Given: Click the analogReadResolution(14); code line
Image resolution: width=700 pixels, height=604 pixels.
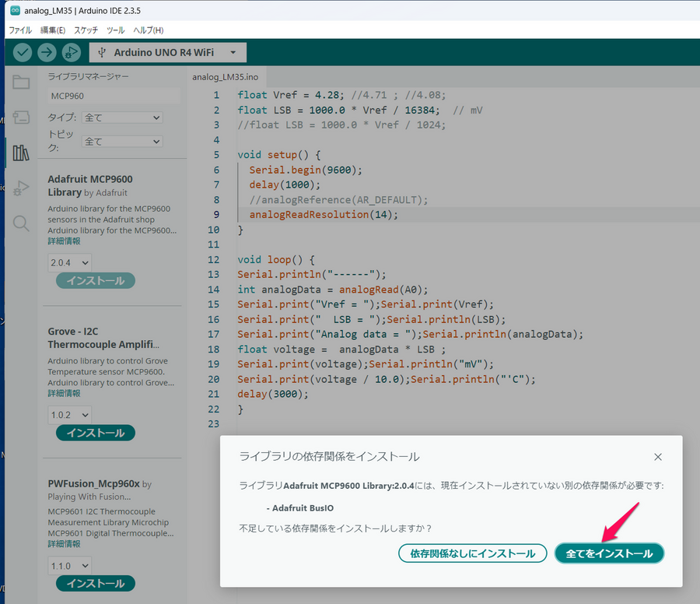Looking at the screenshot, I should [324, 215].
